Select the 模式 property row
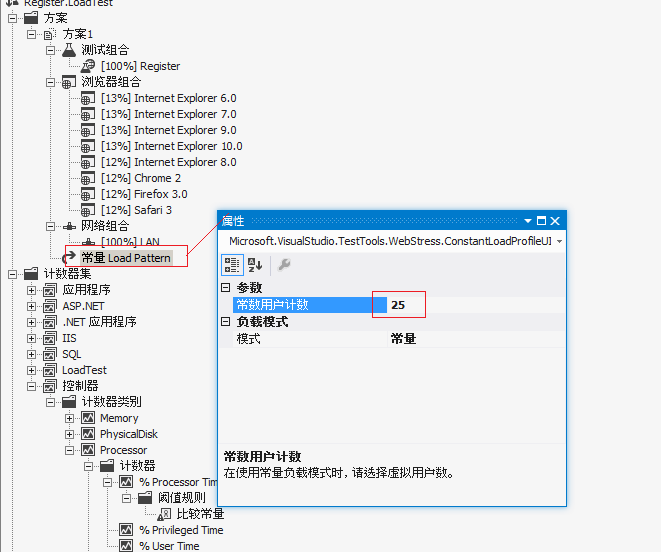The width and height of the screenshot is (661, 557). click(x=399, y=339)
